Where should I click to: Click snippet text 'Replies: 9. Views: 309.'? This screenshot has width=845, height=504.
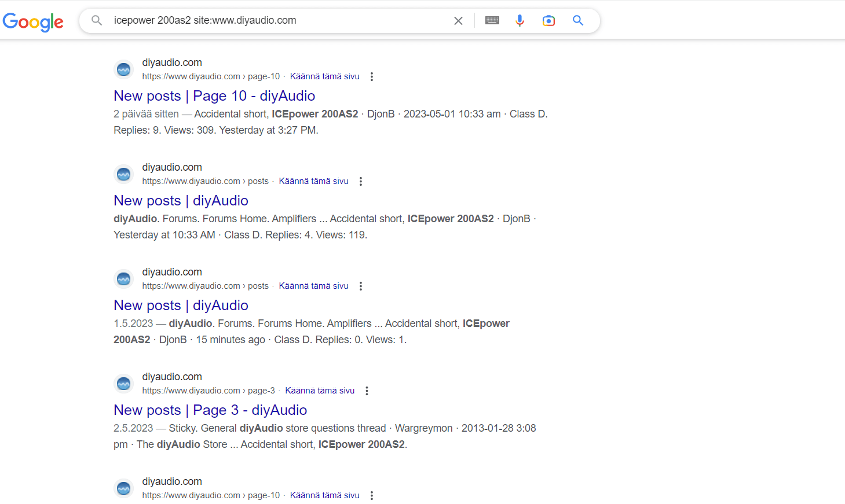[165, 130]
